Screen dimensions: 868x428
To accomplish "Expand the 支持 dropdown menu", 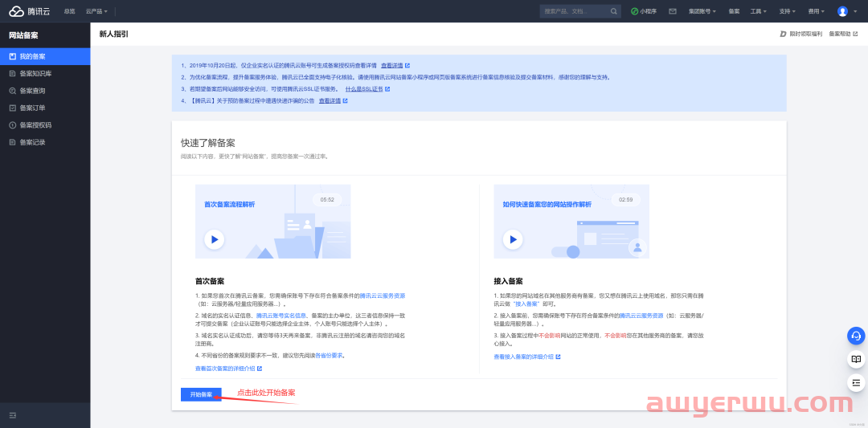I will tap(787, 11).
